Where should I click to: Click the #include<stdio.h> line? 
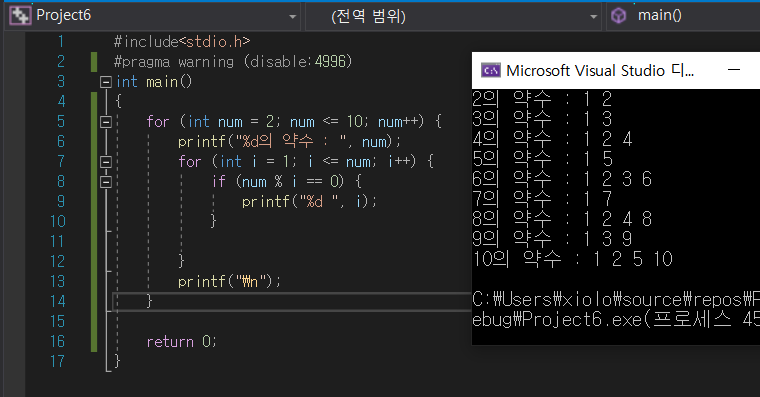[182, 42]
